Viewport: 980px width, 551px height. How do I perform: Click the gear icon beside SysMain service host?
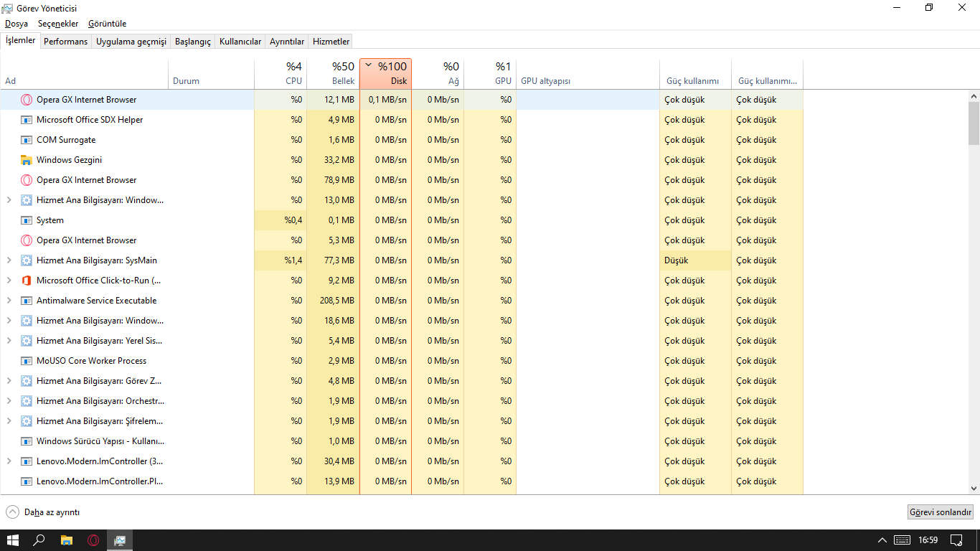click(x=27, y=260)
